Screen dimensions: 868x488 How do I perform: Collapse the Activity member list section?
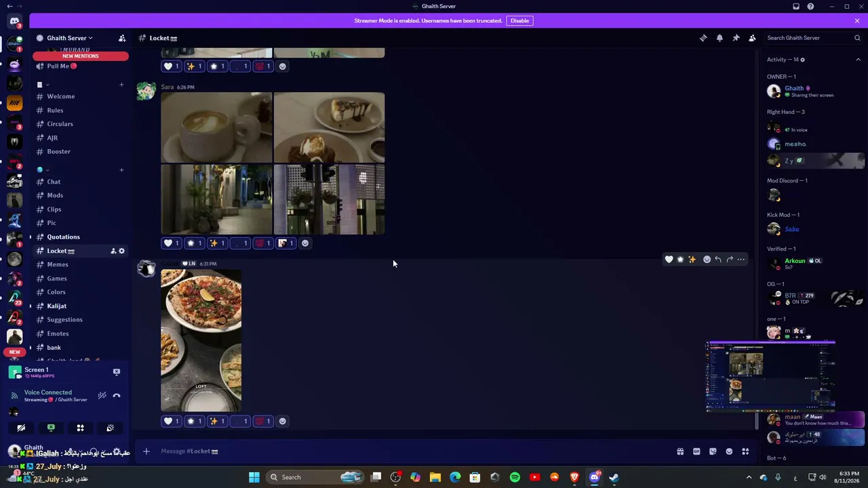pos(858,60)
